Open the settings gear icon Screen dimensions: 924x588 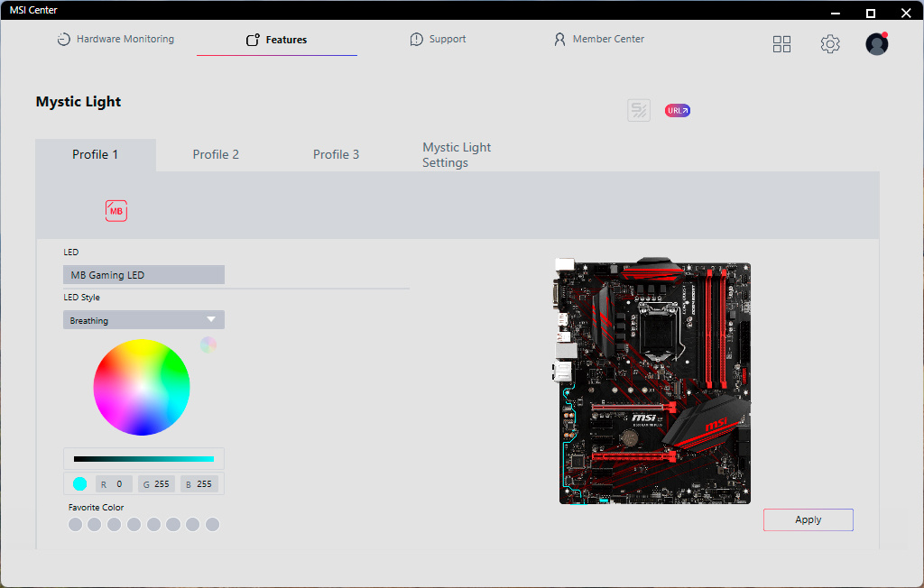click(x=830, y=43)
